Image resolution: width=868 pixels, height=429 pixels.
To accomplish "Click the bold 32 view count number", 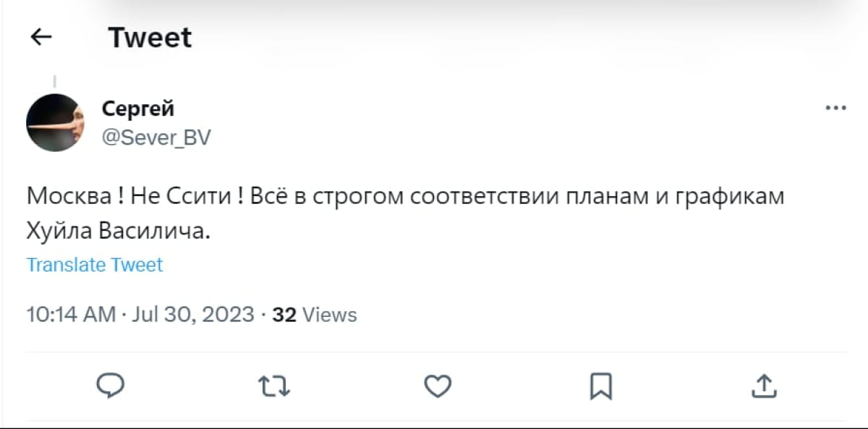I will coord(284,315).
